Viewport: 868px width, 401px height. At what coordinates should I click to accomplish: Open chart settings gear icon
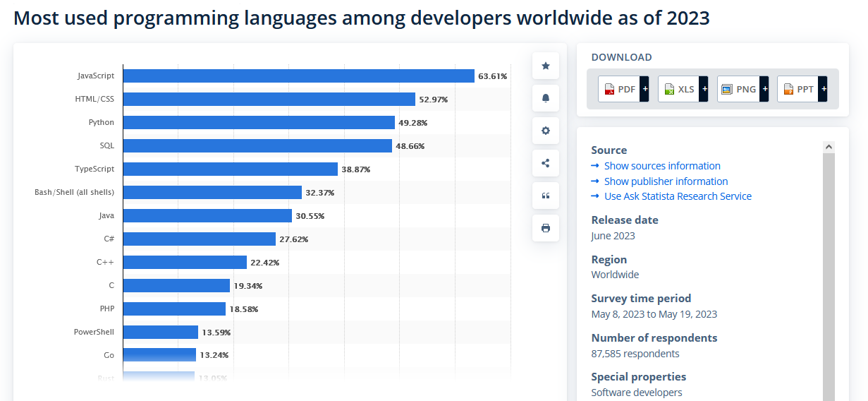tap(546, 131)
